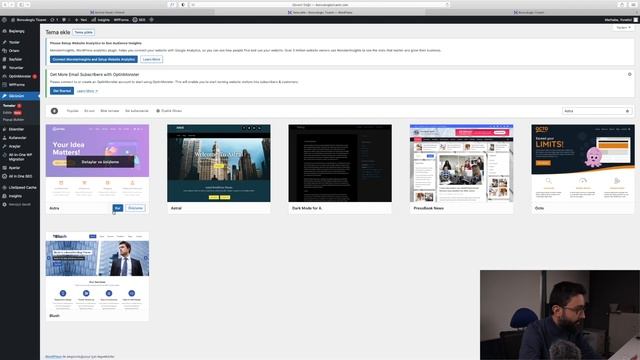Screen dimensions: 640x360
Task: Open the updates icon in admin bar
Action: coord(54,20)
